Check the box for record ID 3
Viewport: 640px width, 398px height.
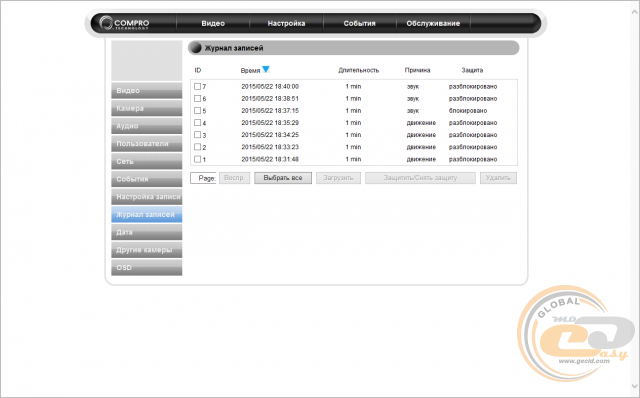(198, 135)
